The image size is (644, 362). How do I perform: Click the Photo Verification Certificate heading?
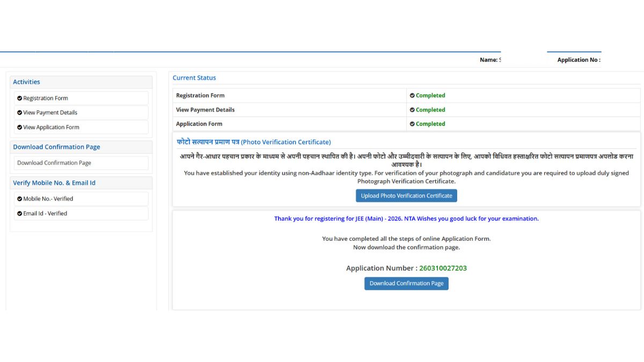[x=254, y=142]
